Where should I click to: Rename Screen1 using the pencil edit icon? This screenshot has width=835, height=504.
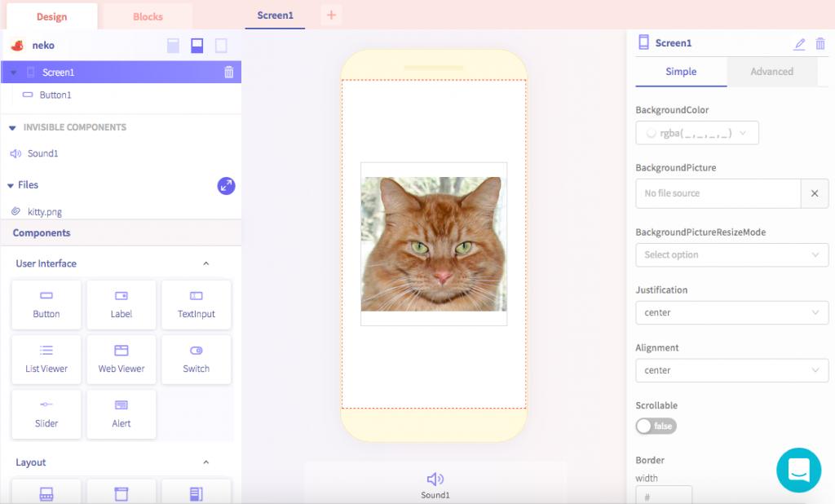pos(799,44)
